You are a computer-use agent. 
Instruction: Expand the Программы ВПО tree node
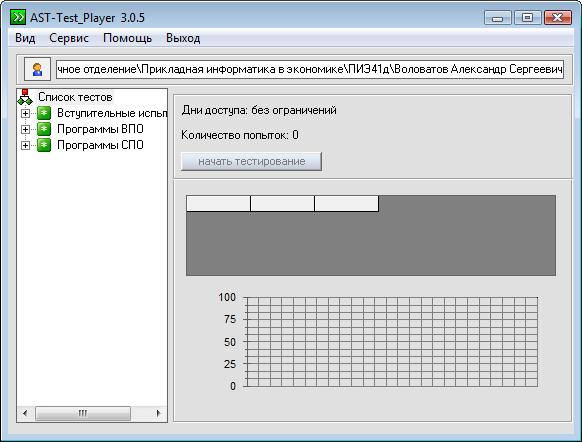coord(25,129)
